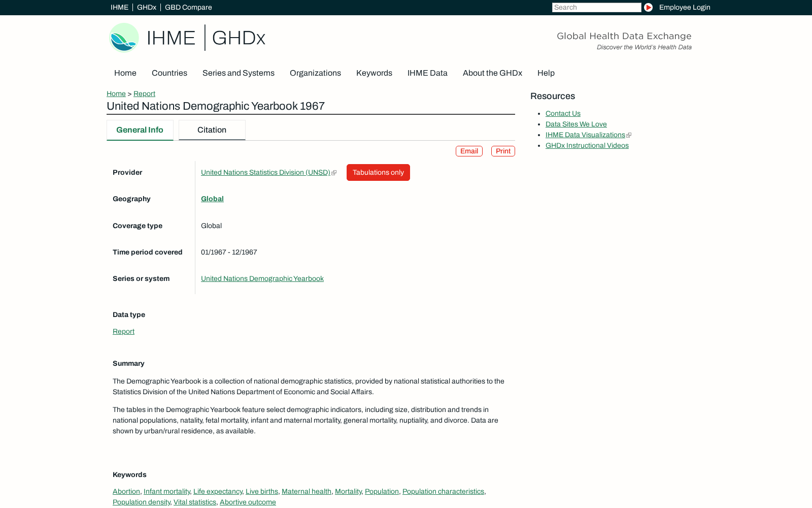Open Data Sites We Love link
Image resolution: width=812 pixels, height=508 pixels.
(x=576, y=124)
